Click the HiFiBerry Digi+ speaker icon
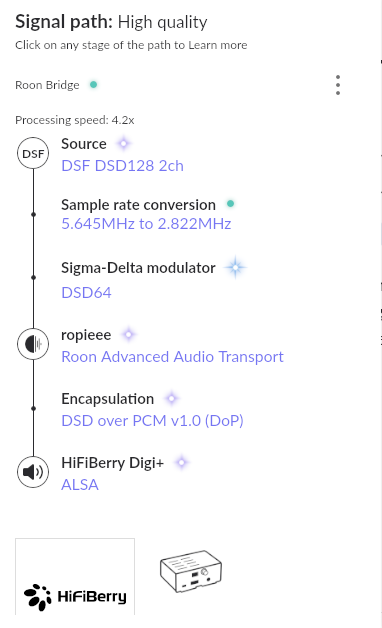The height and width of the screenshot is (628, 382). point(33,472)
